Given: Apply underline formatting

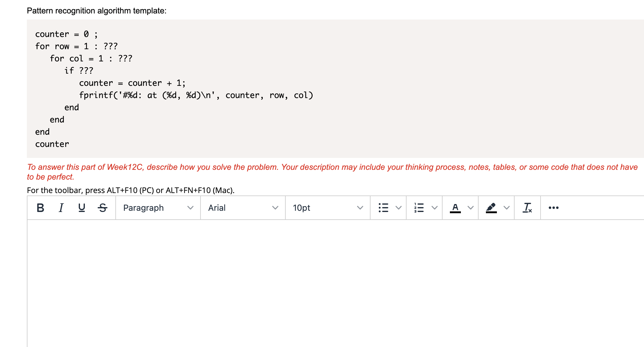Looking at the screenshot, I should (82, 208).
